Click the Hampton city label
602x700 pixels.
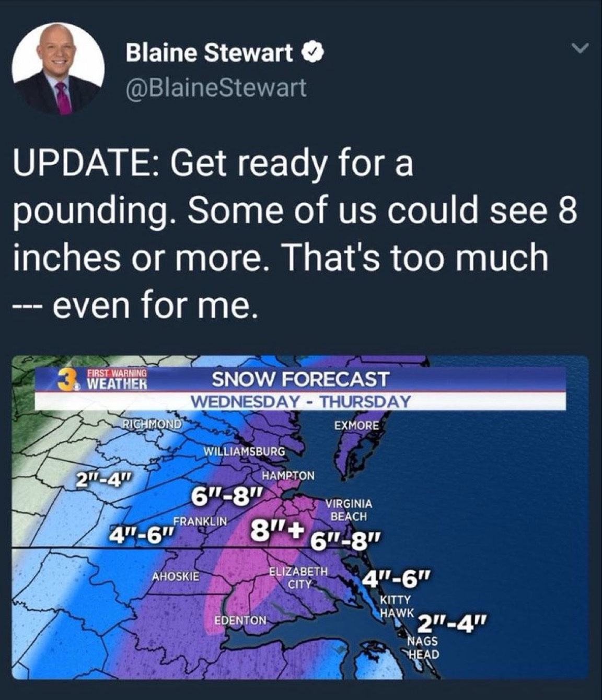[289, 475]
